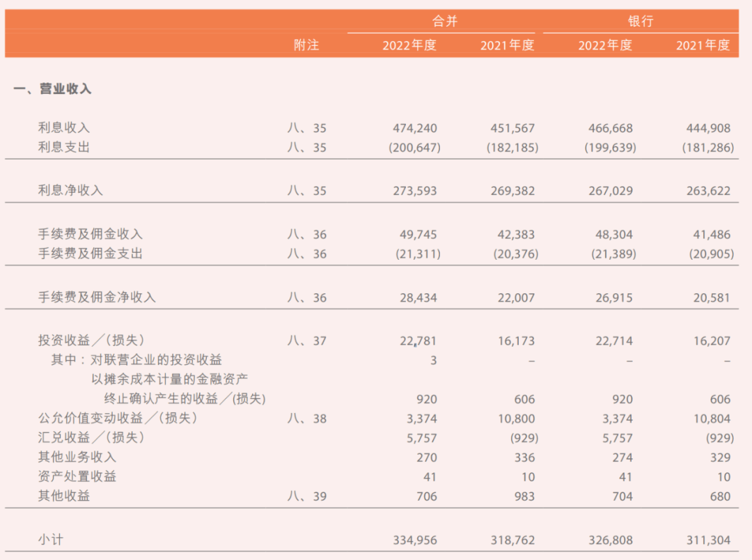Click the 2022年度 header under 银行
This screenshot has width=752, height=560.
point(604,46)
